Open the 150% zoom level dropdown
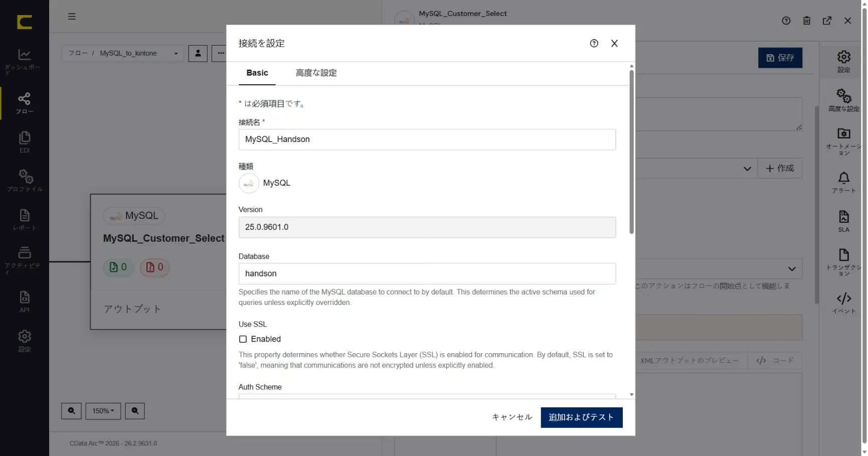This screenshot has height=456, width=868. tap(103, 411)
